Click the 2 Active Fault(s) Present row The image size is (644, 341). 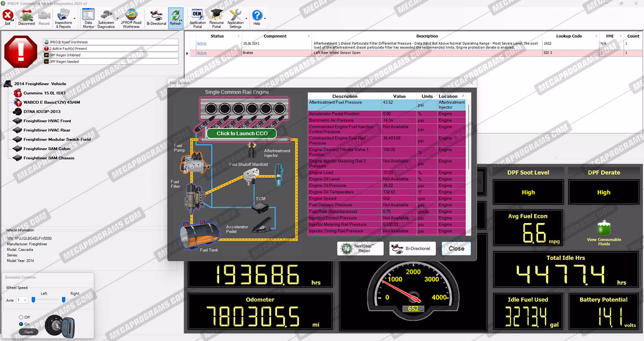111,49
